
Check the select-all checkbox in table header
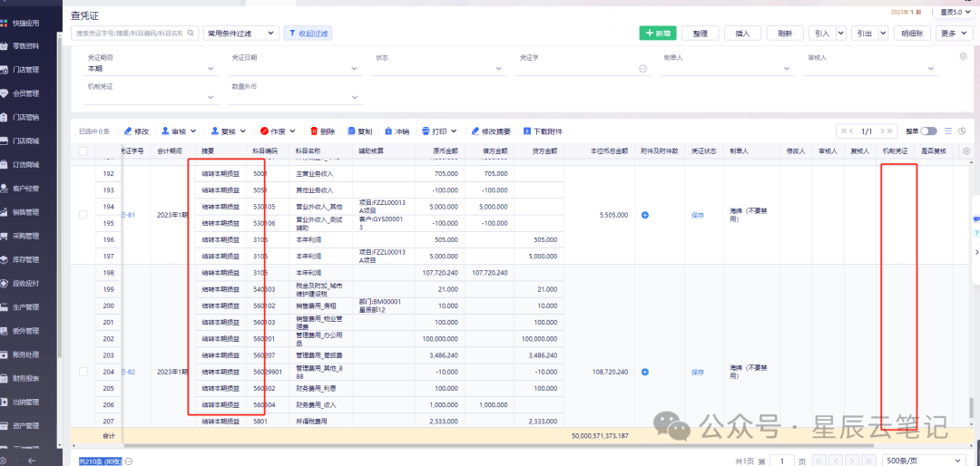[83, 150]
